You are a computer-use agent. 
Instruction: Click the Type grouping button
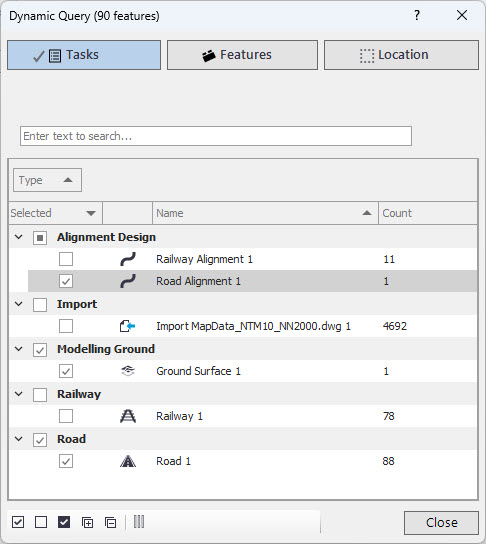tap(48, 180)
